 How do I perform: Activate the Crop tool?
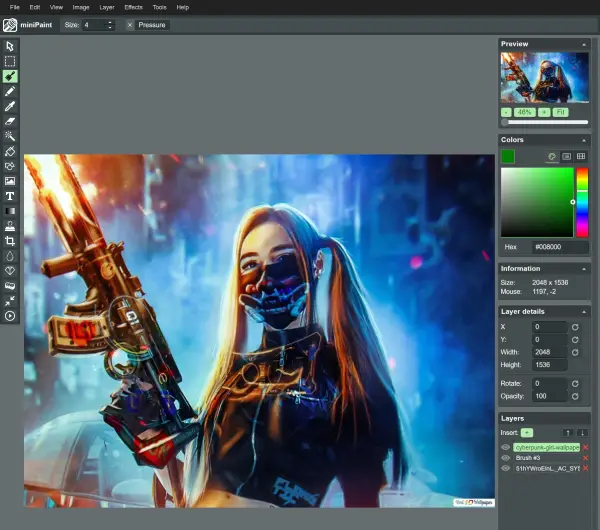point(10,241)
